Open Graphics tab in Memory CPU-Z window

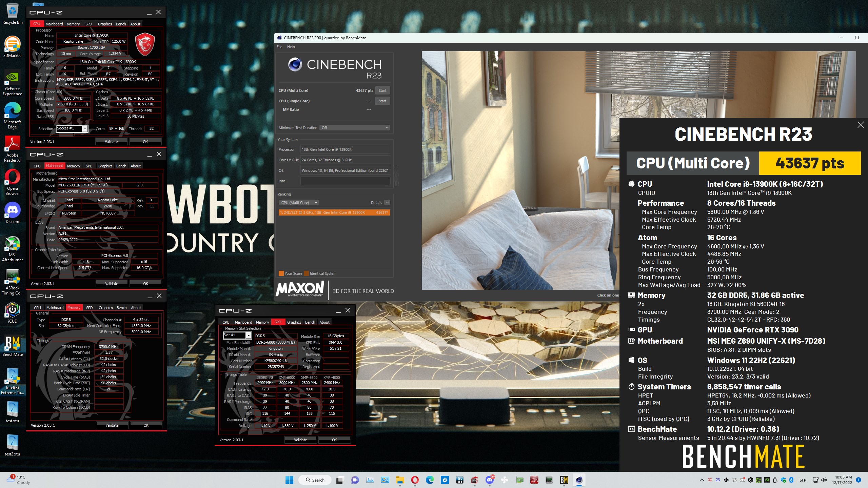(x=105, y=308)
